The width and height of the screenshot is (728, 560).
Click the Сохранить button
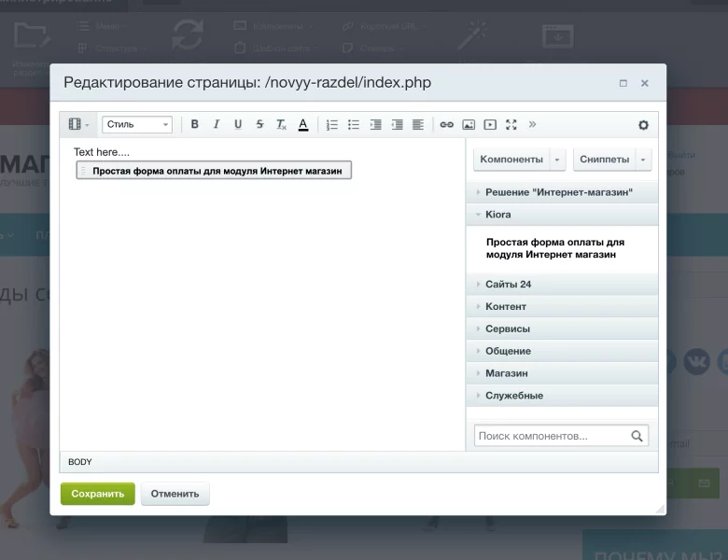pyautogui.click(x=97, y=494)
